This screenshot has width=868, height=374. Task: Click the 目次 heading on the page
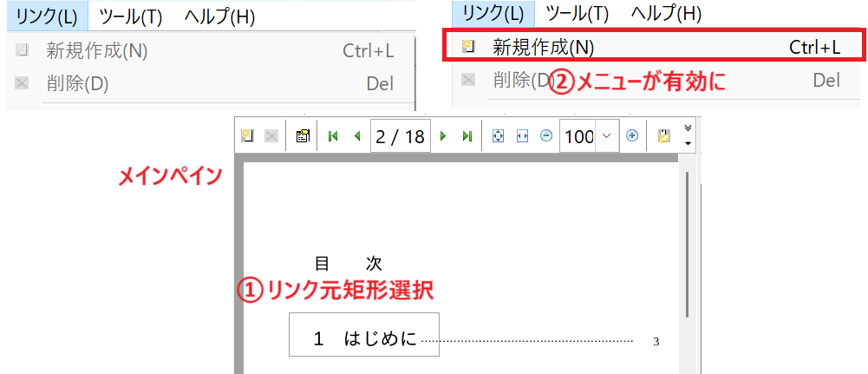[349, 263]
